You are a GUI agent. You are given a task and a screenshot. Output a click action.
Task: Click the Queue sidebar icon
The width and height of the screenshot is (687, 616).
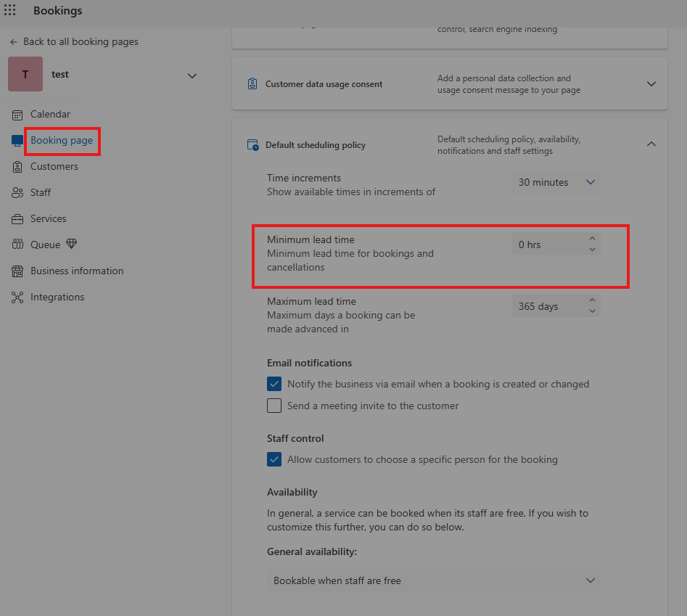(17, 245)
